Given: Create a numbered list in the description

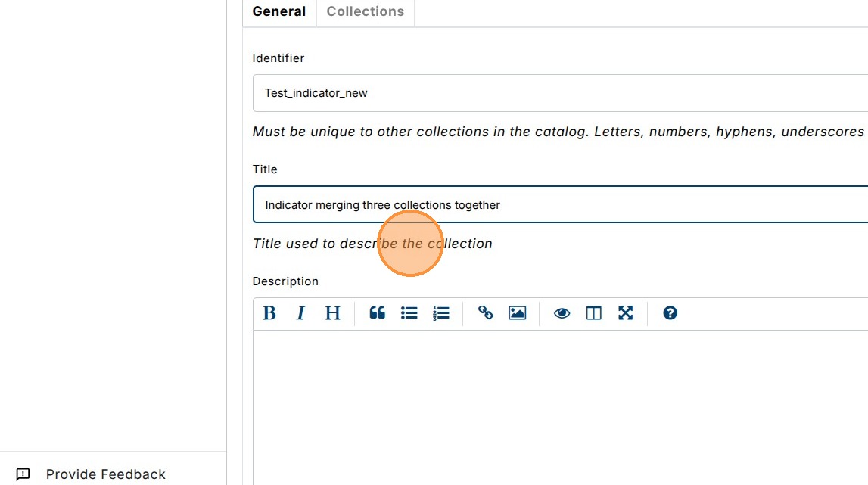Looking at the screenshot, I should 441,313.
